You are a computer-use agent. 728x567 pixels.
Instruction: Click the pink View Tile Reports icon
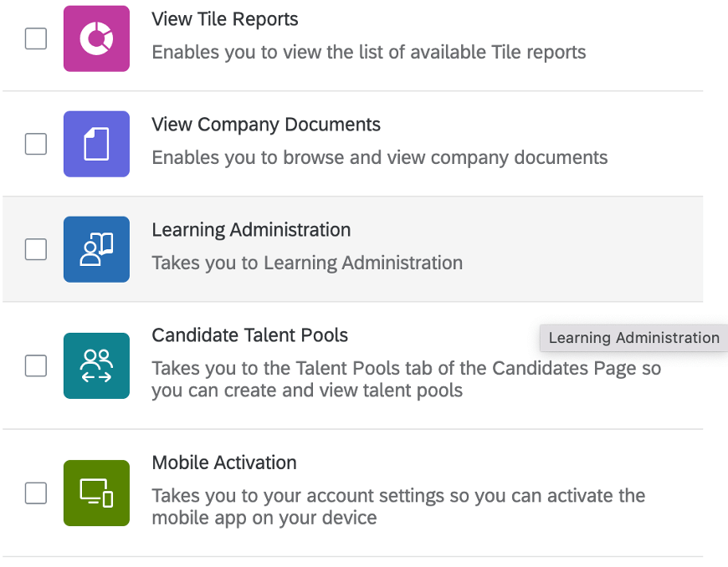96,38
